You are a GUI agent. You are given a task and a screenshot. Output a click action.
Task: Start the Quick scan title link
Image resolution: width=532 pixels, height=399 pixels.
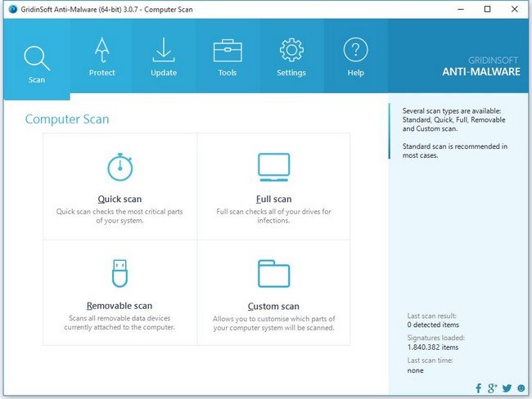coord(119,199)
